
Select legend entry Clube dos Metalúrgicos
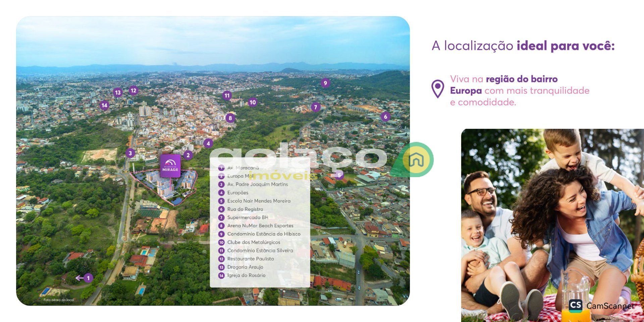pos(254,242)
